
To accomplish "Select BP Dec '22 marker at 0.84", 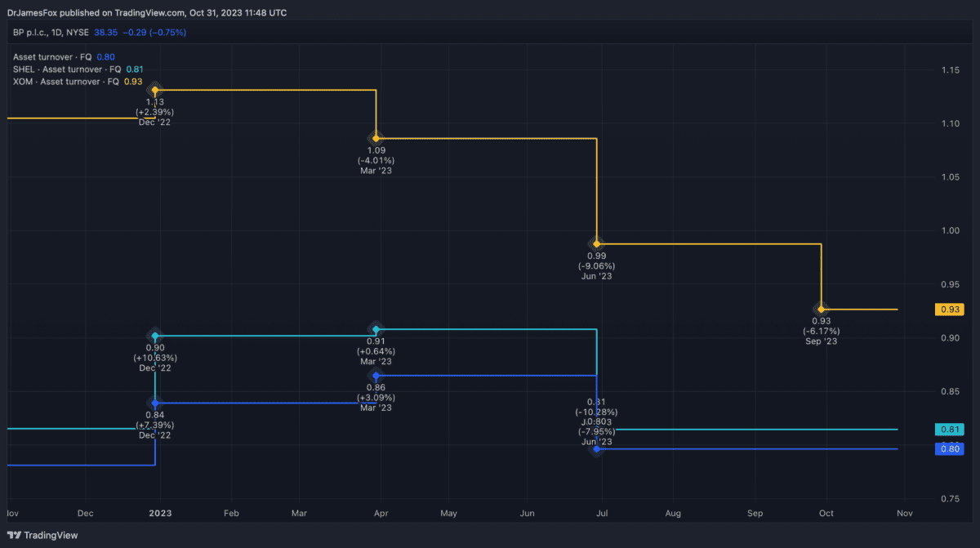I will [155, 403].
